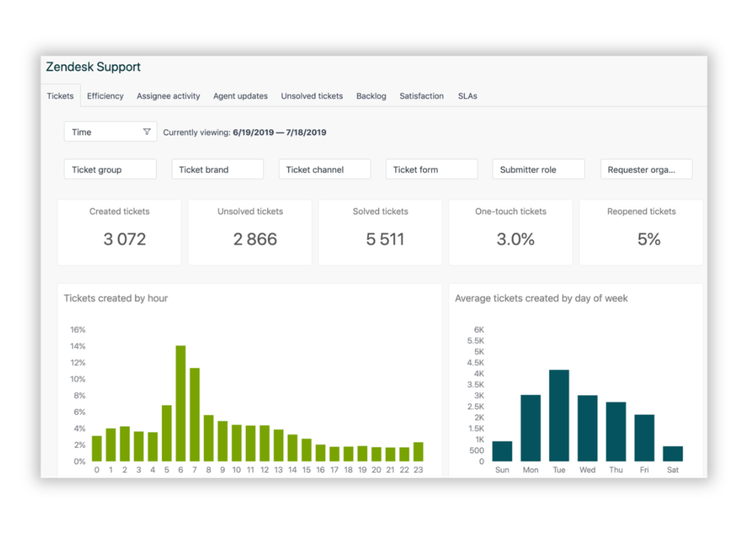This screenshot has width=748, height=534.
Task: Select the Ticket form filter
Action: click(431, 170)
